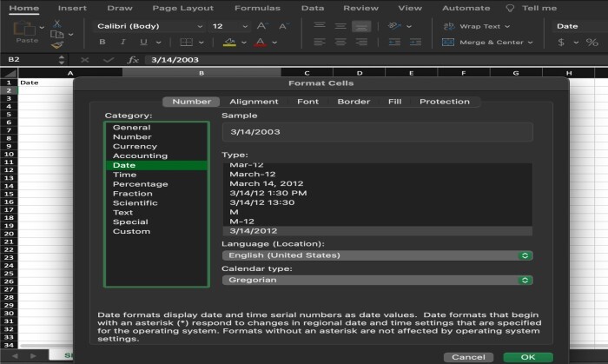The height and width of the screenshot is (364, 608).
Task: Click the Cancel button
Action: (468, 357)
